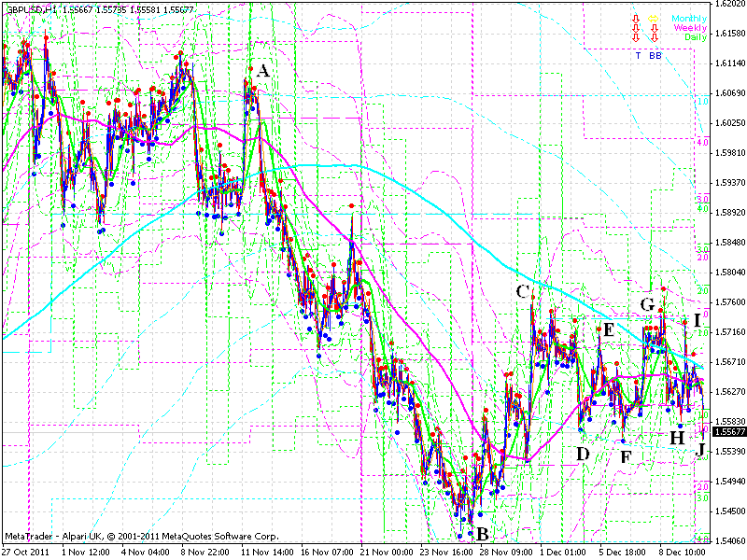This screenshot has height=560, width=747.
Task: Click the 1.60690 price axis label
Action: point(730,93)
